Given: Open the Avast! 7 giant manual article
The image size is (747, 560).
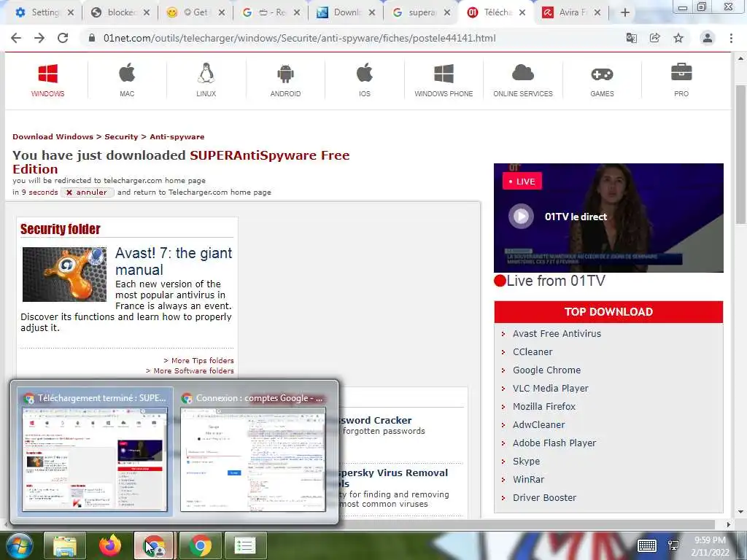Looking at the screenshot, I should tap(174, 261).
